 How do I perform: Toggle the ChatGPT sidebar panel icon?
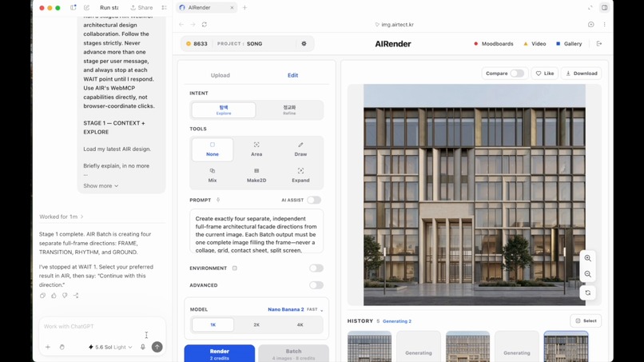click(x=73, y=7)
